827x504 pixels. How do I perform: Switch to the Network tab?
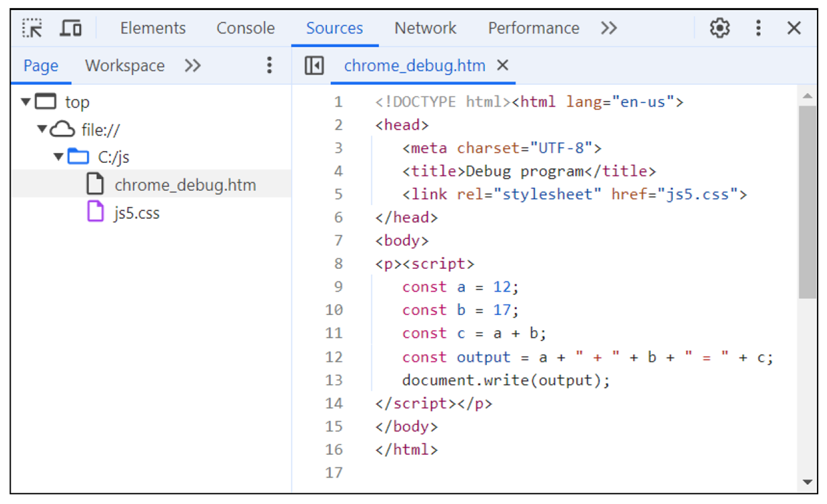click(425, 29)
